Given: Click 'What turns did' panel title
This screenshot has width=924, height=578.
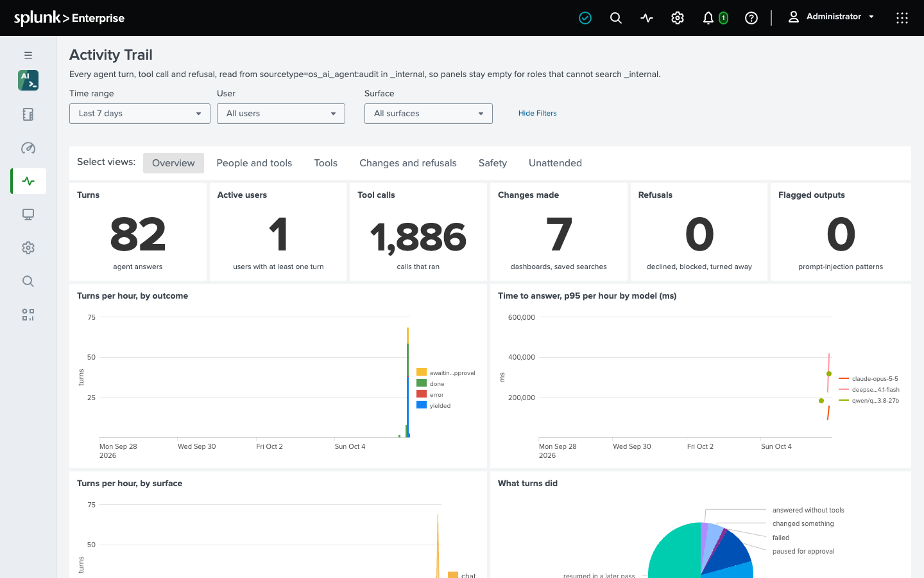Looking at the screenshot, I should 527,484.
